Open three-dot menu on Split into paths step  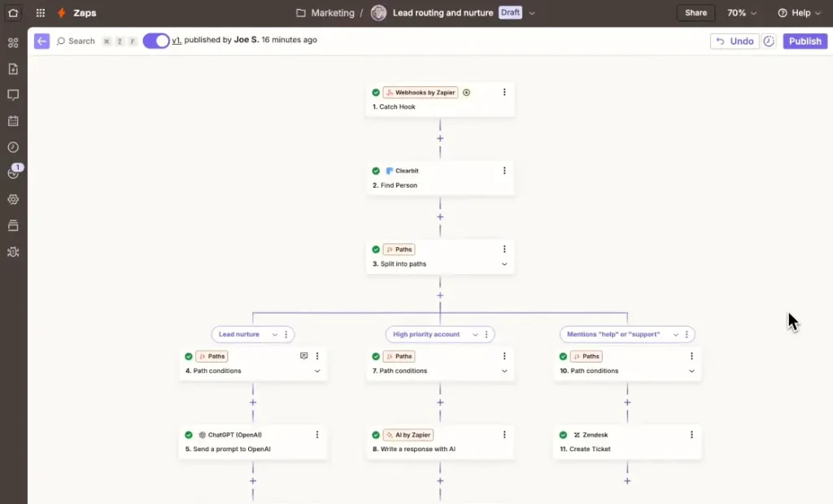coord(504,249)
